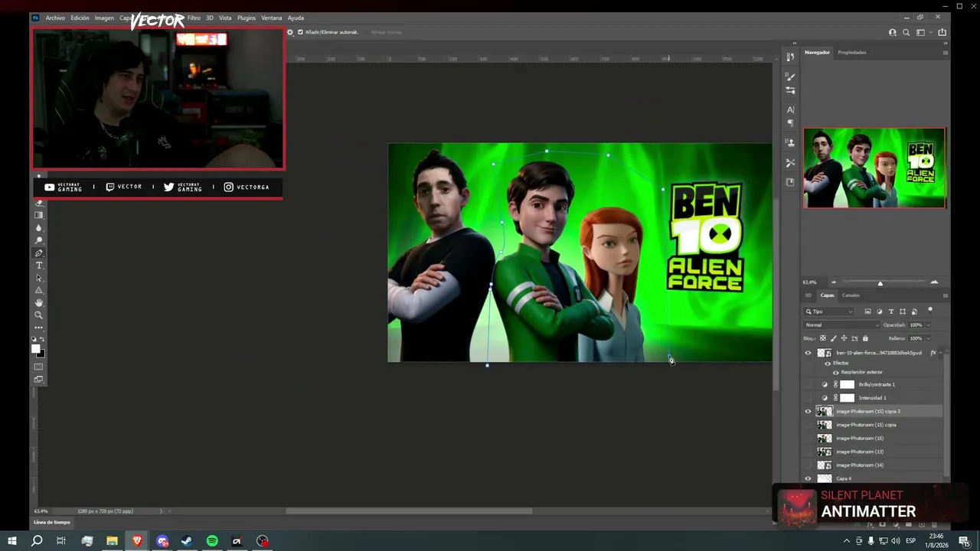Open the Brush Settings panel icon
Screen dimensions: 980x551
pyautogui.click(x=790, y=90)
